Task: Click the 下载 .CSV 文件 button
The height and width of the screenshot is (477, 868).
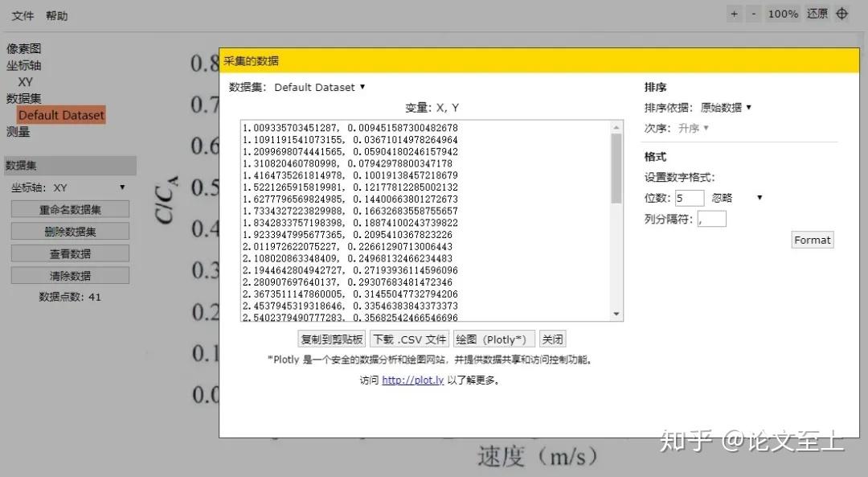Action: point(410,339)
